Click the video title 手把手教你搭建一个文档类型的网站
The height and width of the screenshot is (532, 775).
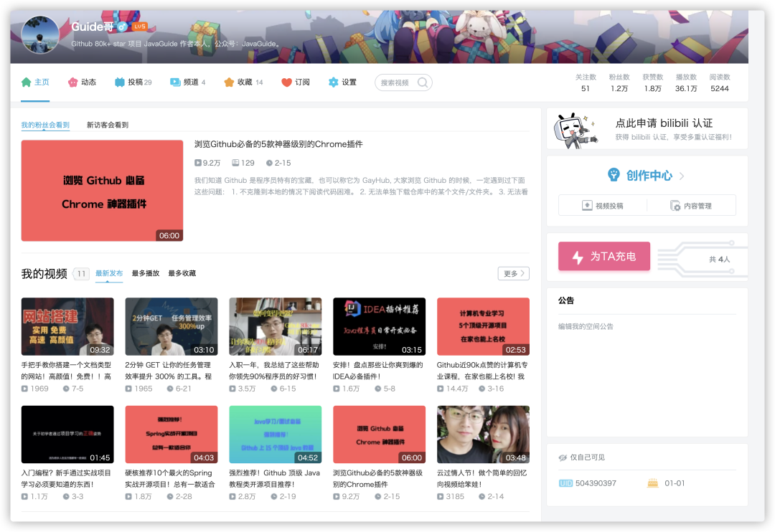pyautogui.click(x=66, y=371)
